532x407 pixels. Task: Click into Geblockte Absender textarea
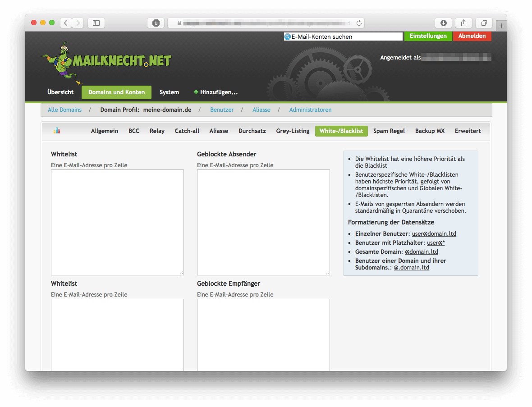pyautogui.click(x=263, y=222)
